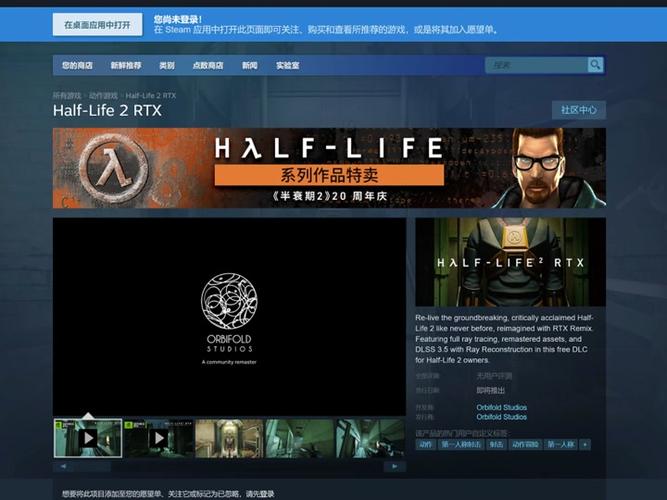667x500 pixels.
Task: Select the 动作 tag
Action: 425,445
